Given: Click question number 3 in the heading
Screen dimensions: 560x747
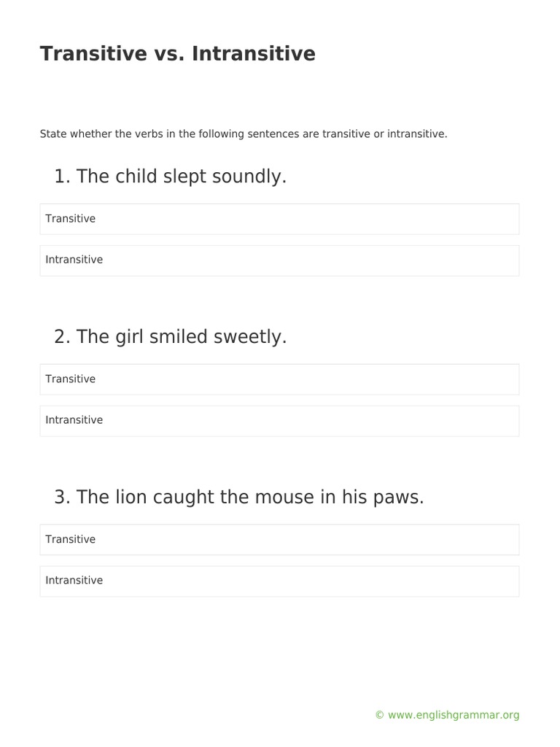Looking at the screenshot, I should click(62, 497).
